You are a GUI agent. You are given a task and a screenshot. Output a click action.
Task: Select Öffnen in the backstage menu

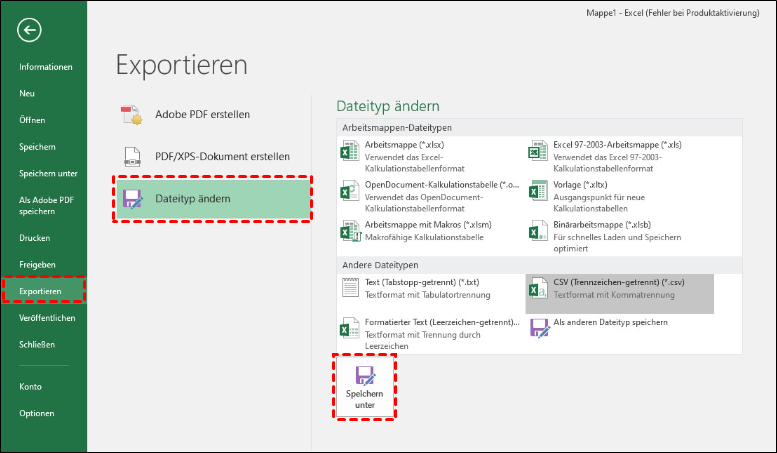click(32, 120)
